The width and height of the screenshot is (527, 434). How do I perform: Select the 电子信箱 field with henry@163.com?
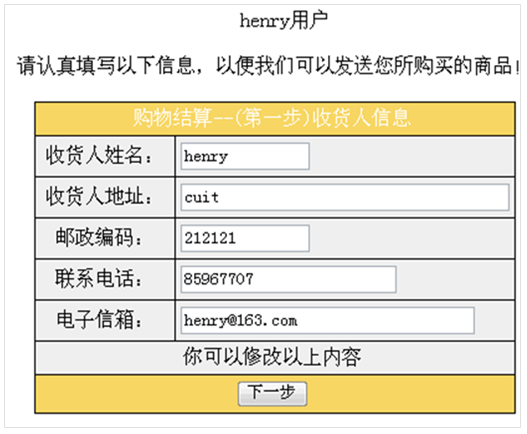[x=327, y=320]
